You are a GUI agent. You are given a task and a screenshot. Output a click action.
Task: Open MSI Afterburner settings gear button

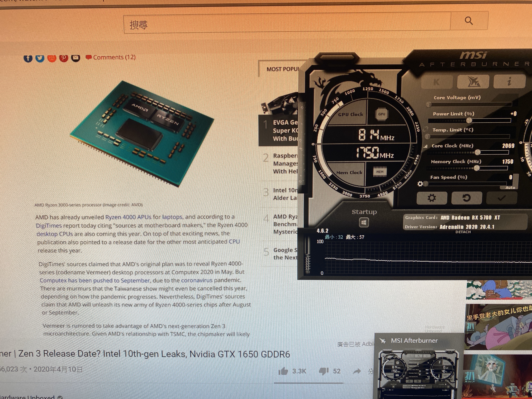click(432, 198)
